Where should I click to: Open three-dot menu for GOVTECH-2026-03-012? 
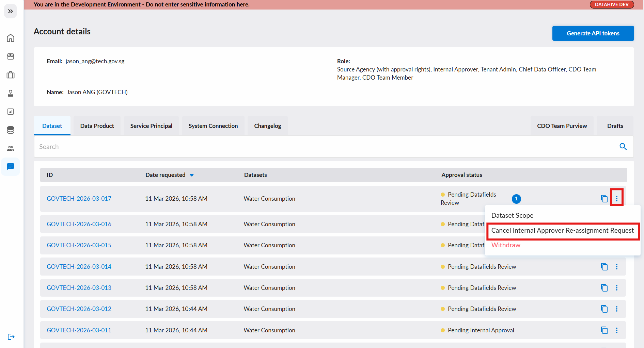616,309
